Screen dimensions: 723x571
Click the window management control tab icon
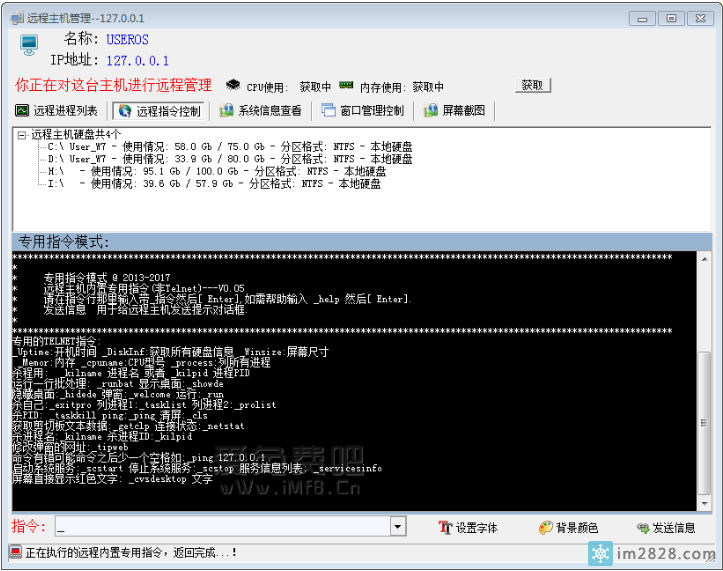[328, 111]
